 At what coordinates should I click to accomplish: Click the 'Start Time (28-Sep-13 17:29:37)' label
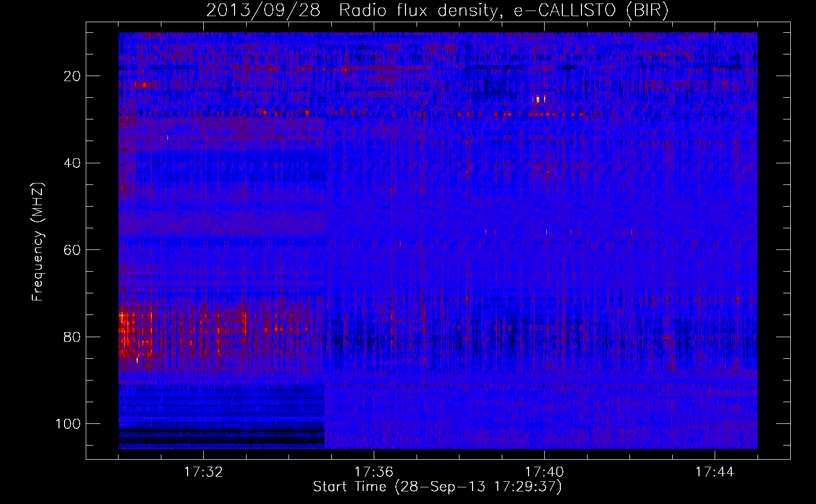click(437, 487)
